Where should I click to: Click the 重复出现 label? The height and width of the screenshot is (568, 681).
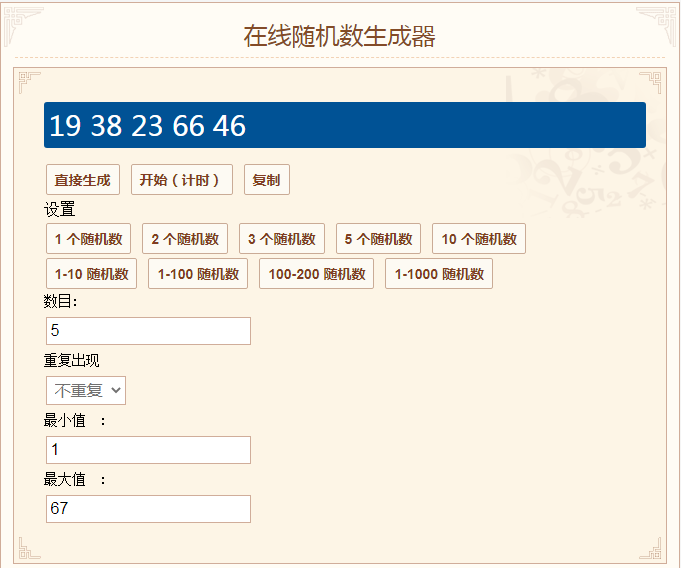(72, 360)
